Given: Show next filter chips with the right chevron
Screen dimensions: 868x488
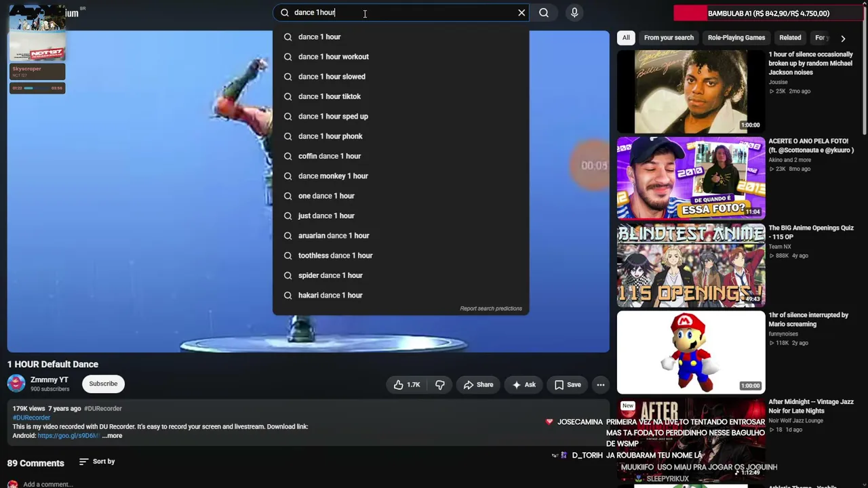Looking at the screenshot, I should click(x=843, y=39).
